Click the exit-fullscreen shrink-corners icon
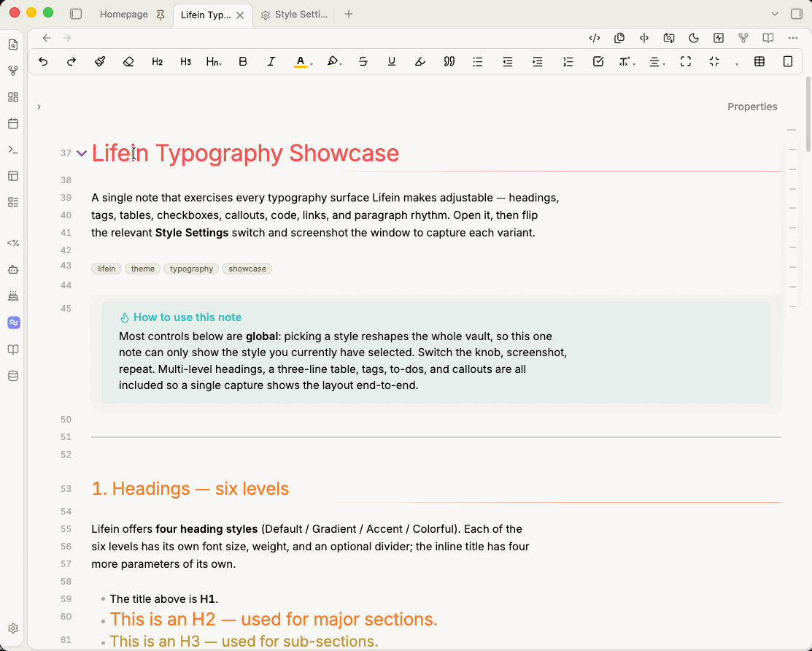812x651 pixels. click(714, 61)
